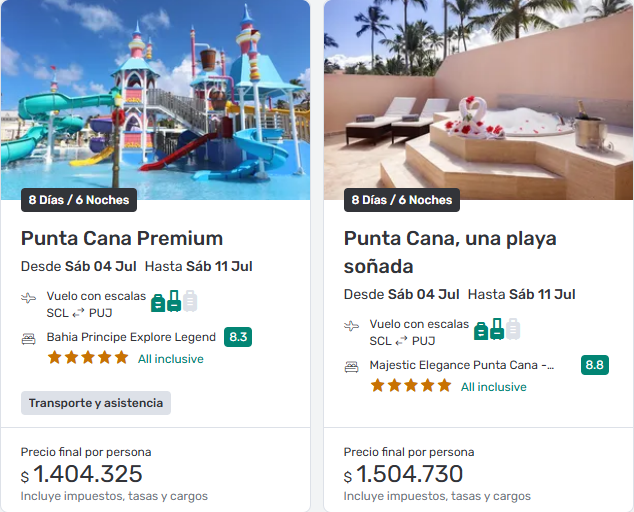This screenshot has height=512, width=634.
Task: Click the $1.404.325 final price
Action: pos(87,474)
